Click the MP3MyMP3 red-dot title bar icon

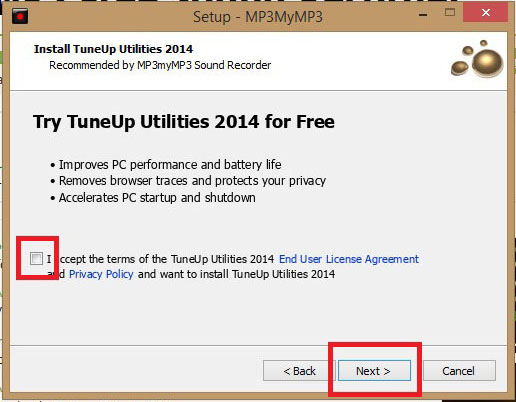pyautogui.click(x=20, y=16)
